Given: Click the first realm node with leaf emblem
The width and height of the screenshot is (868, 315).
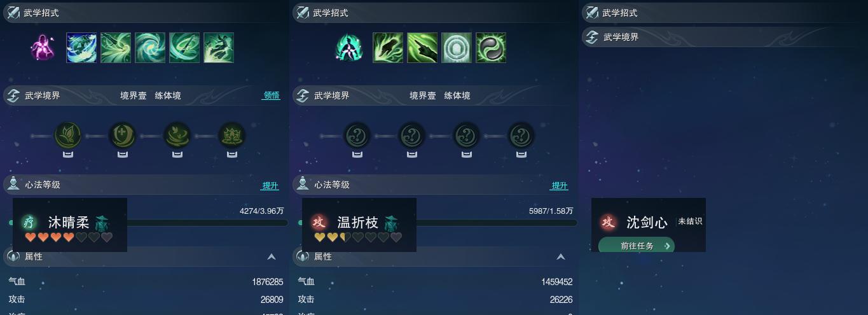Looking at the screenshot, I should (x=68, y=136).
